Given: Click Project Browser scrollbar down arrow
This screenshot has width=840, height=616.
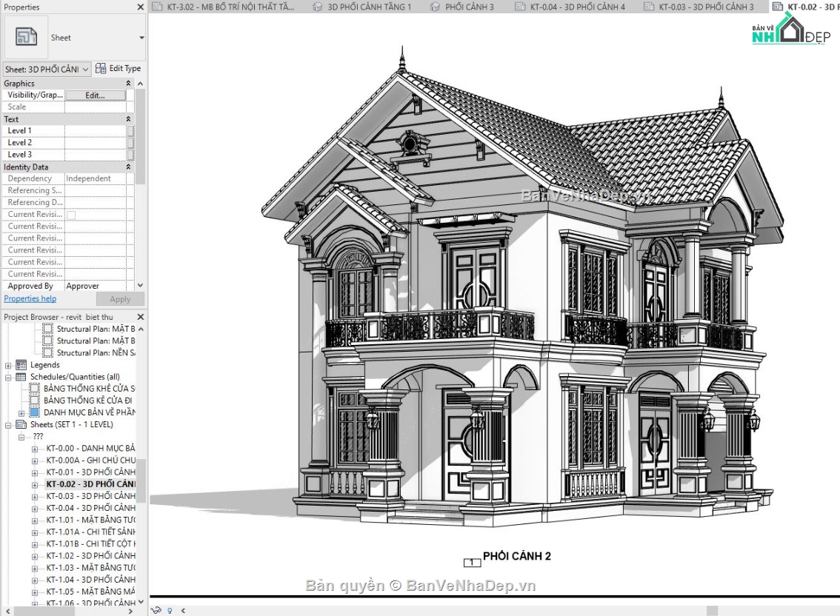Looking at the screenshot, I should [x=140, y=602].
